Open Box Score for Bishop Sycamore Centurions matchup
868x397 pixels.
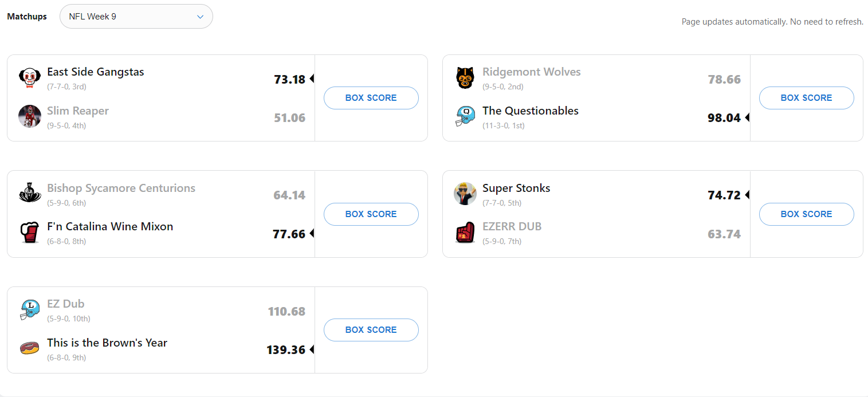(x=371, y=214)
